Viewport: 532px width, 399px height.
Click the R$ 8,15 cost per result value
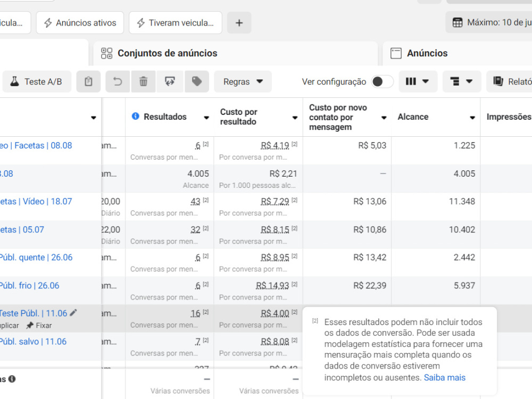point(275,230)
